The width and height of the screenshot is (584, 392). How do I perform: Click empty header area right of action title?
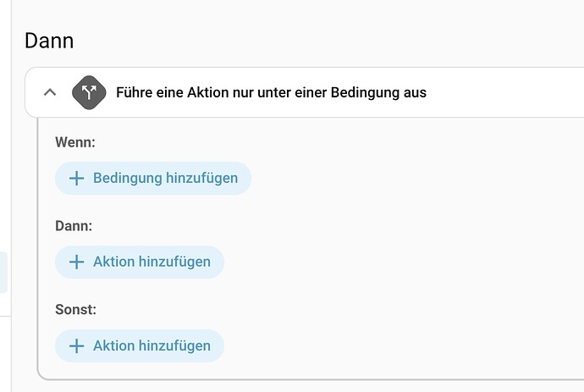pyautogui.click(x=508, y=92)
